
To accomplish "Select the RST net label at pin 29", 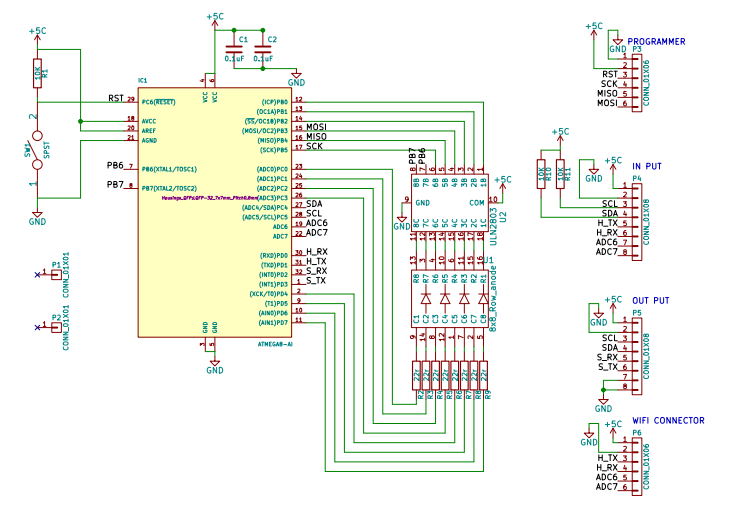I will 116,98.
